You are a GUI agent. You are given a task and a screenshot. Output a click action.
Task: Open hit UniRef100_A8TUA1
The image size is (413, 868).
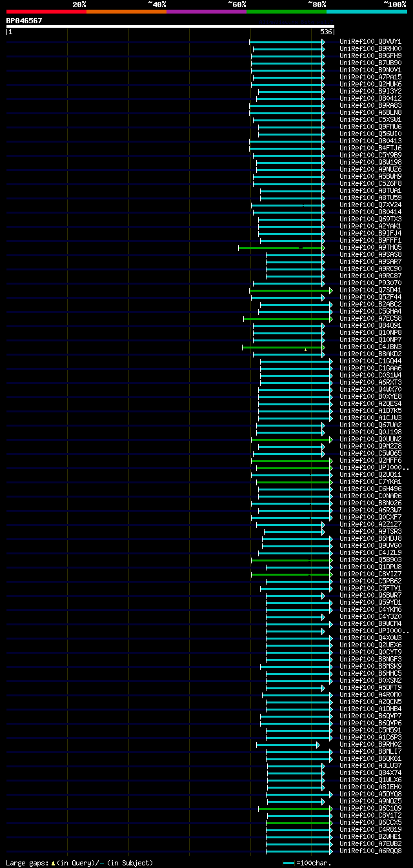(x=370, y=190)
